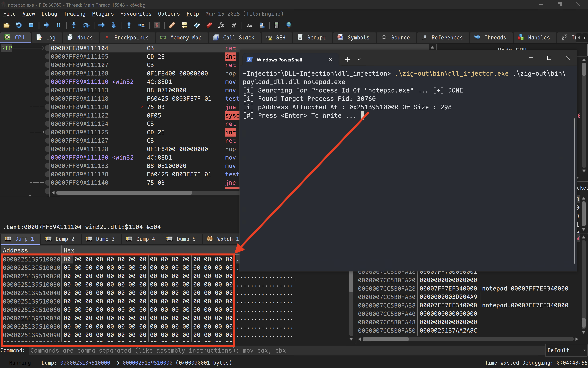
Task: Restart the debuggee with the restart icon
Action: (x=19, y=25)
